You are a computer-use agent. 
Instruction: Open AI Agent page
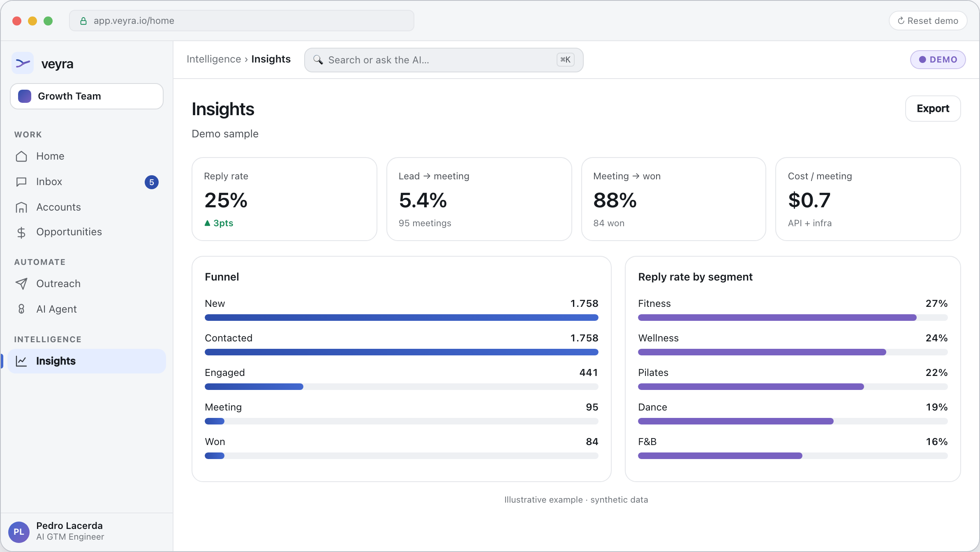[x=87, y=309]
